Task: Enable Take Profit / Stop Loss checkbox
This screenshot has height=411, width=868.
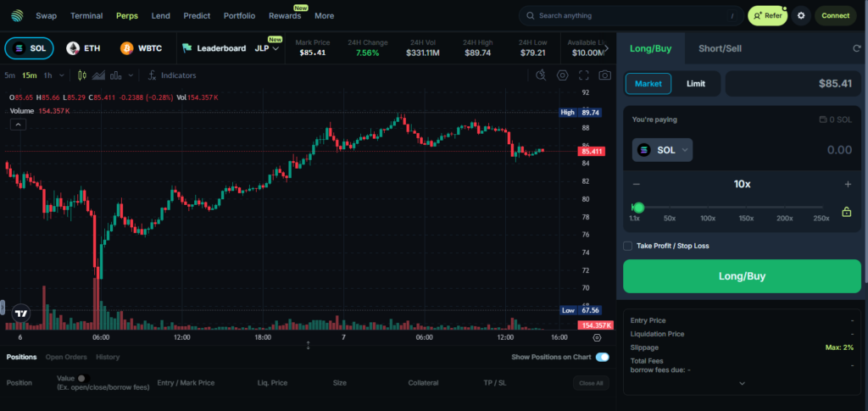Action: click(x=627, y=246)
